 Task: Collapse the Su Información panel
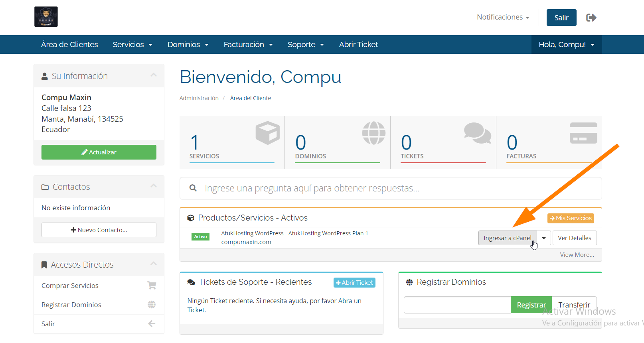[154, 75]
